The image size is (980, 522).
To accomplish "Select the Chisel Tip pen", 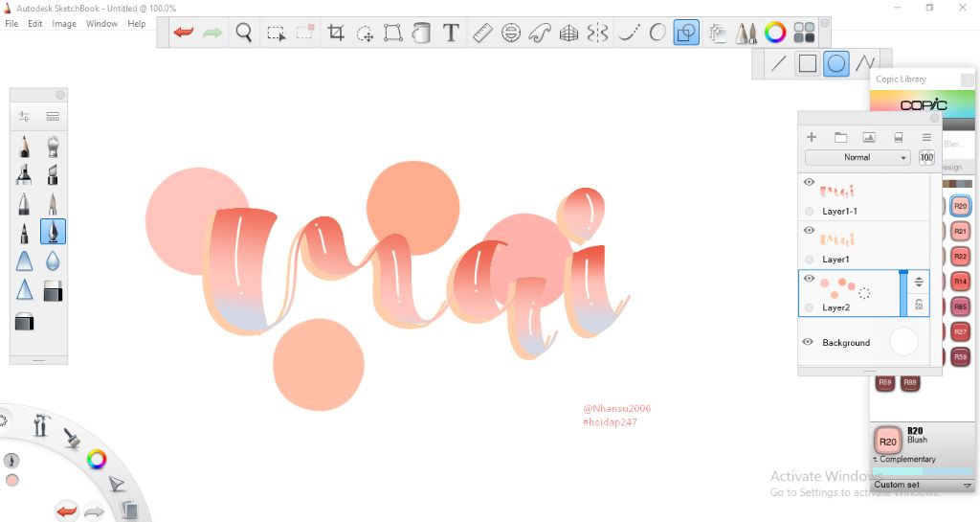I will 54,174.
